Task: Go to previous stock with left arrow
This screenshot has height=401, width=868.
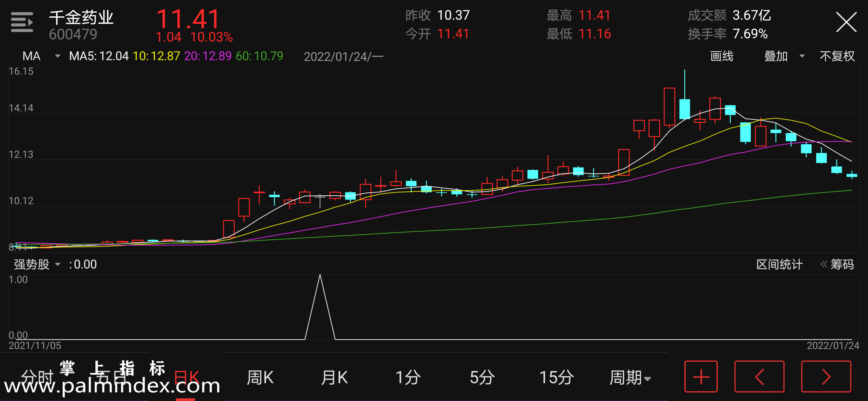Action: click(x=759, y=376)
